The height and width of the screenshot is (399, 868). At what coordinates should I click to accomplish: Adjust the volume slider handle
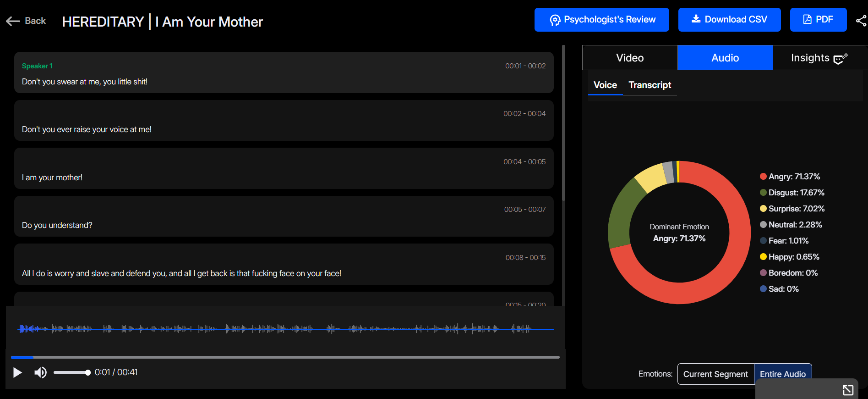click(87, 372)
